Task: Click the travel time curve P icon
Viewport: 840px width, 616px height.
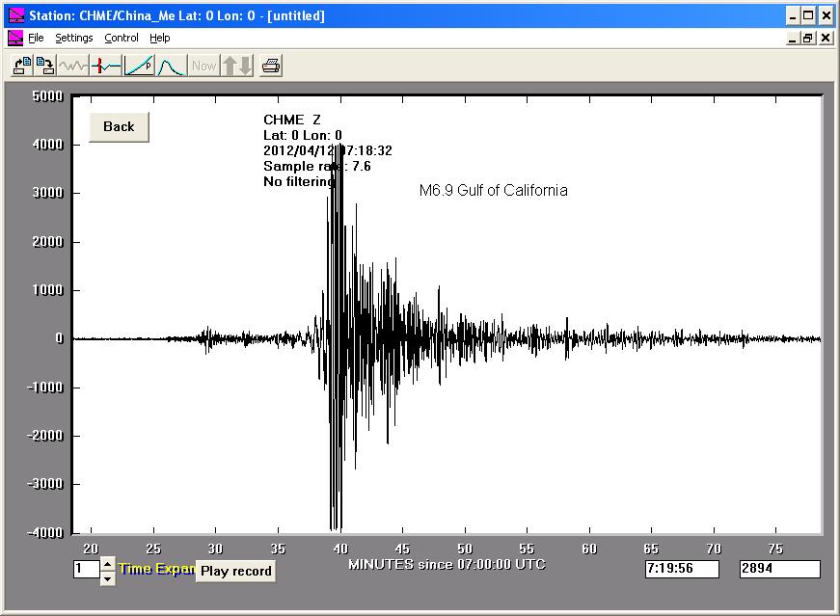Action: point(139,66)
